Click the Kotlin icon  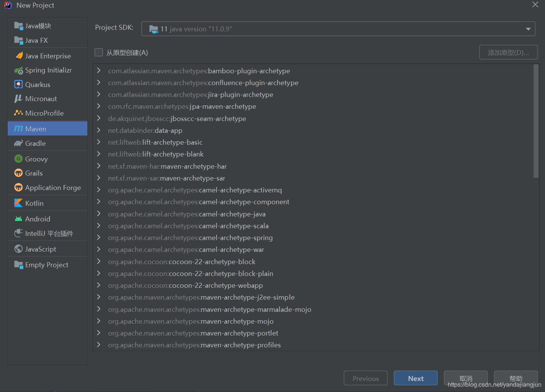tap(18, 203)
